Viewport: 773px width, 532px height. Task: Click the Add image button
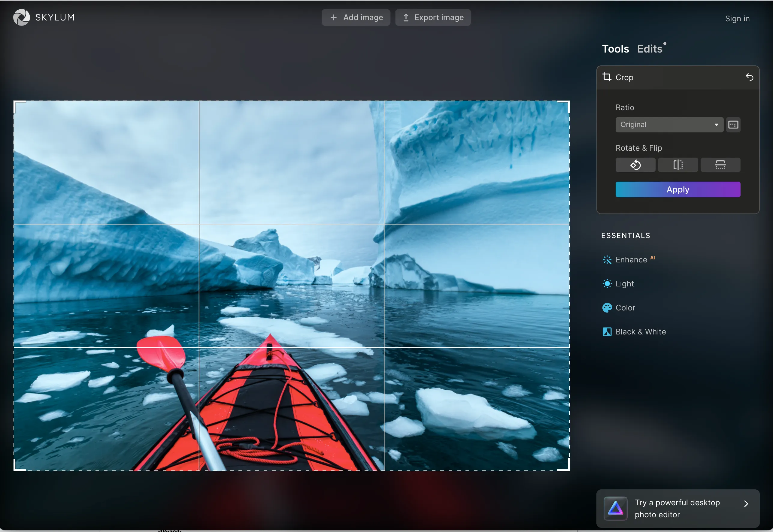tap(356, 17)
